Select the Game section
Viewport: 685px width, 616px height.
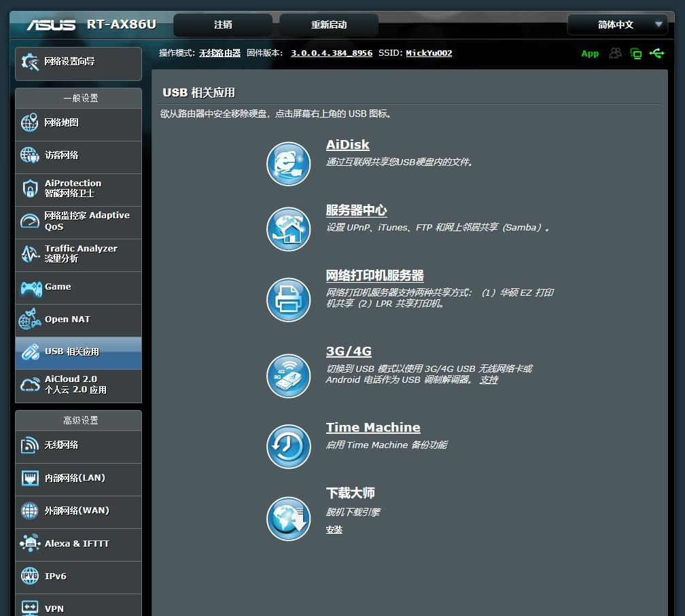(78, 287)
